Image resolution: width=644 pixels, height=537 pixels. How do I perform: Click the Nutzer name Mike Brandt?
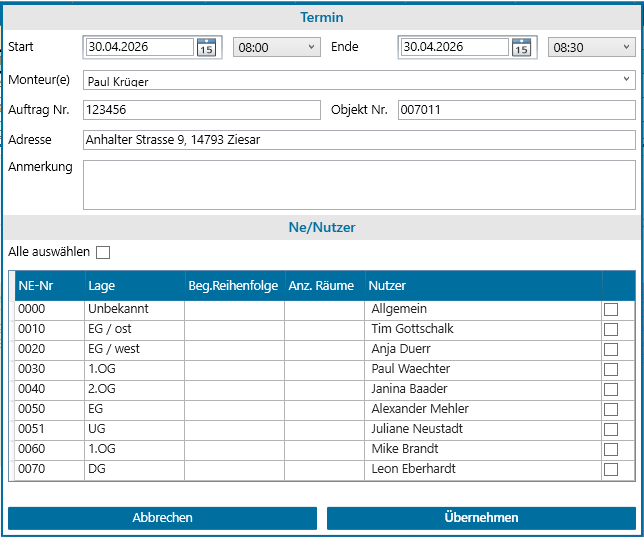point(405,449)
